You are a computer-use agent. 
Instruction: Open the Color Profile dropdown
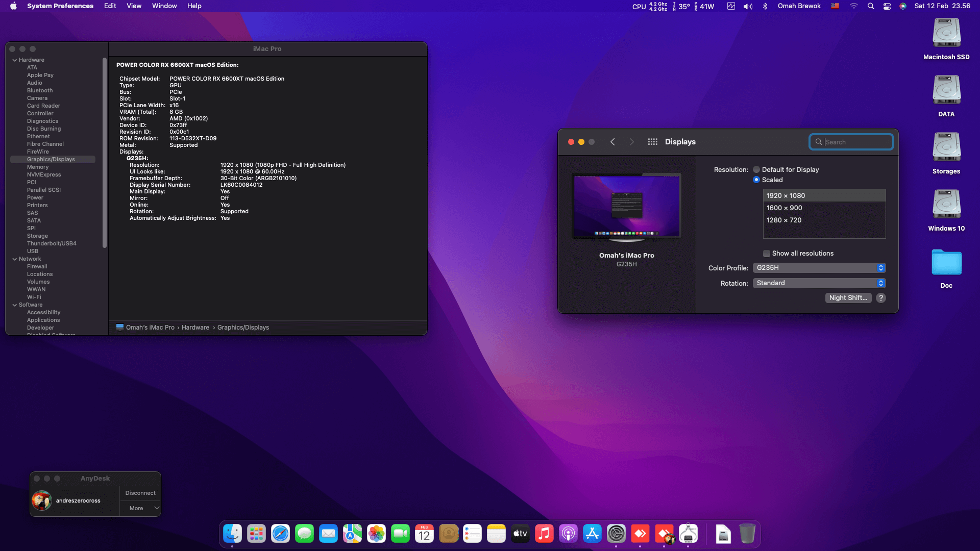point(819,268)
